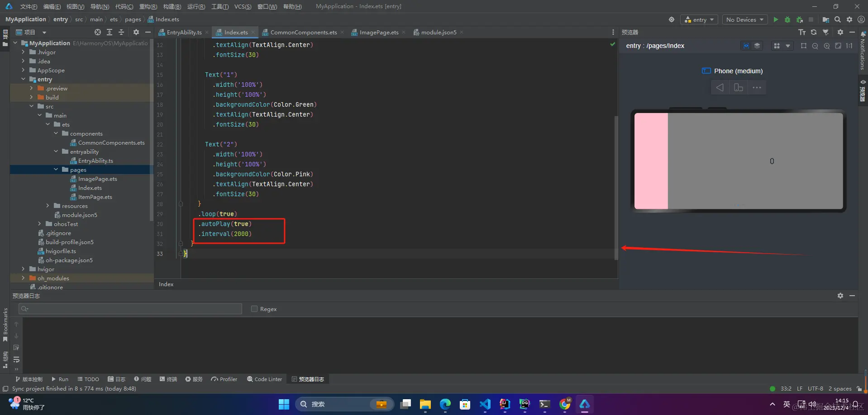Viewport: 868px width, 415px height.
Task: Open project panel options gear
Action: [x=136, y=32]
